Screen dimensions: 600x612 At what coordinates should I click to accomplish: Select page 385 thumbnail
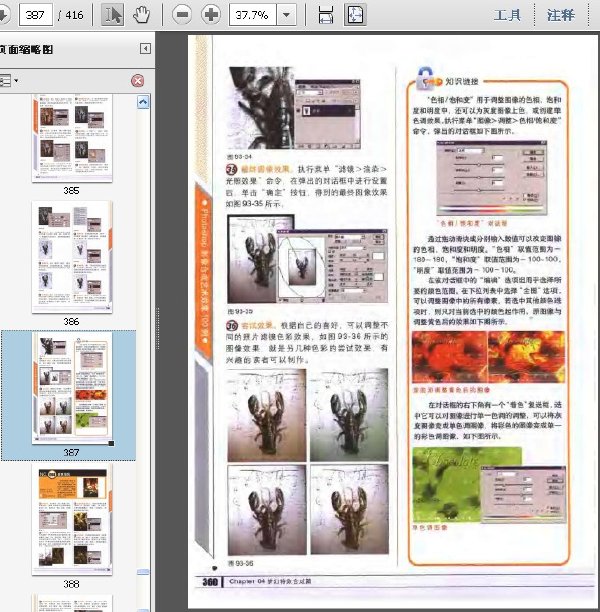pos(72,138)
